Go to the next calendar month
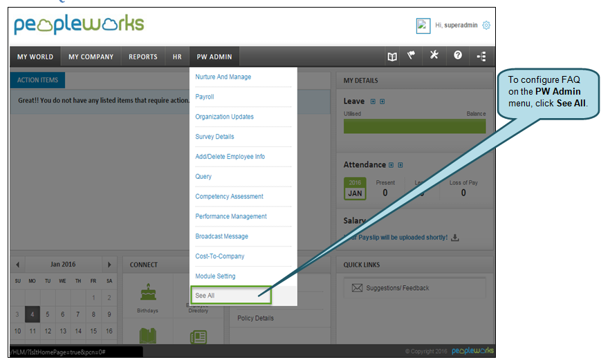Screen dimensions: 601x364 tap(109, 265)
